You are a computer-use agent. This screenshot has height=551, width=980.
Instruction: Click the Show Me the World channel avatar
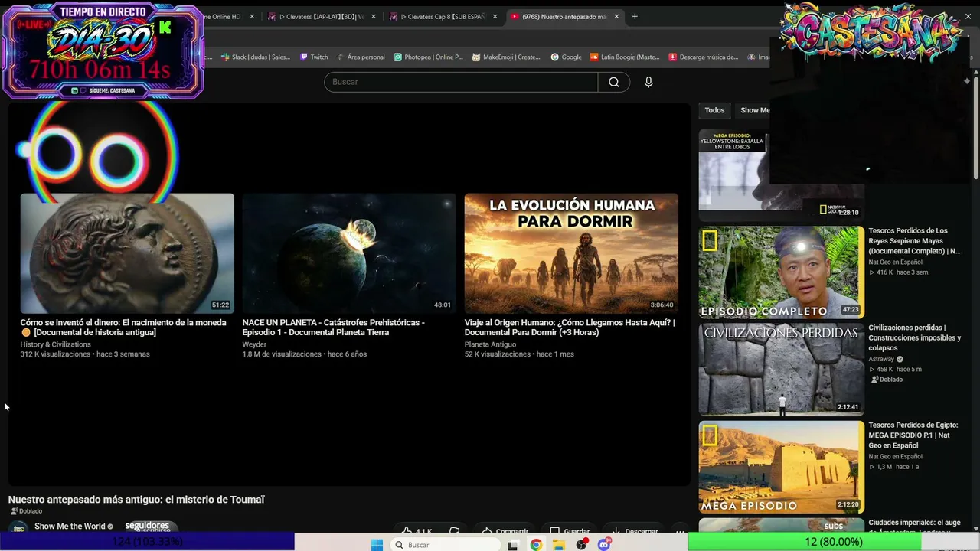18,528
